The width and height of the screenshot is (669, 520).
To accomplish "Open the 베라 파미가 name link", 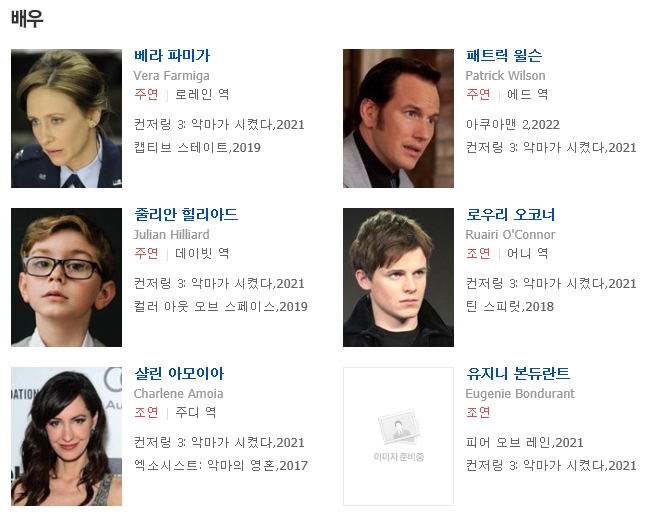I will [x=172, y=55].
